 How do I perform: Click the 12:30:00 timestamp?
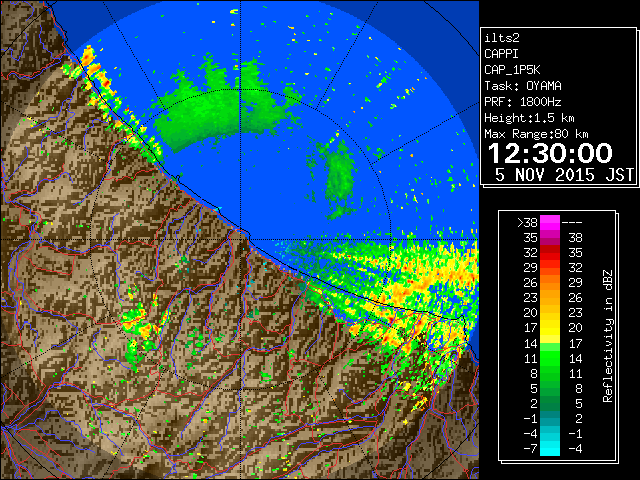pyautogui.click(x=550, y=153)
